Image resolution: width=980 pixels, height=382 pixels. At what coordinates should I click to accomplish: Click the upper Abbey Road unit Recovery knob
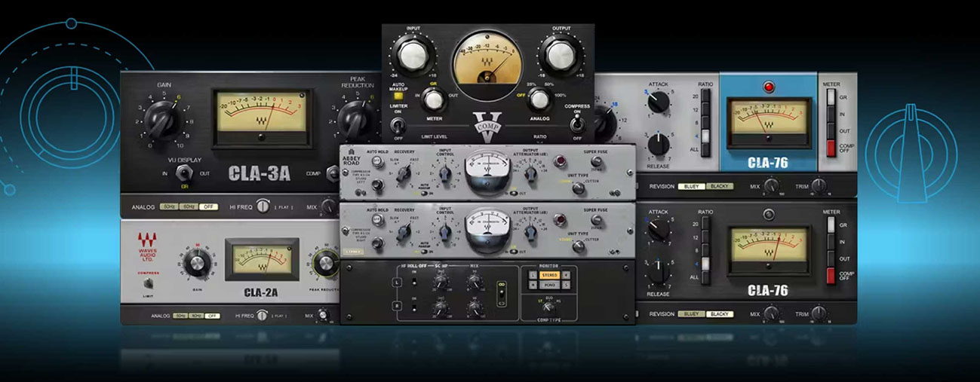[404, 175]
